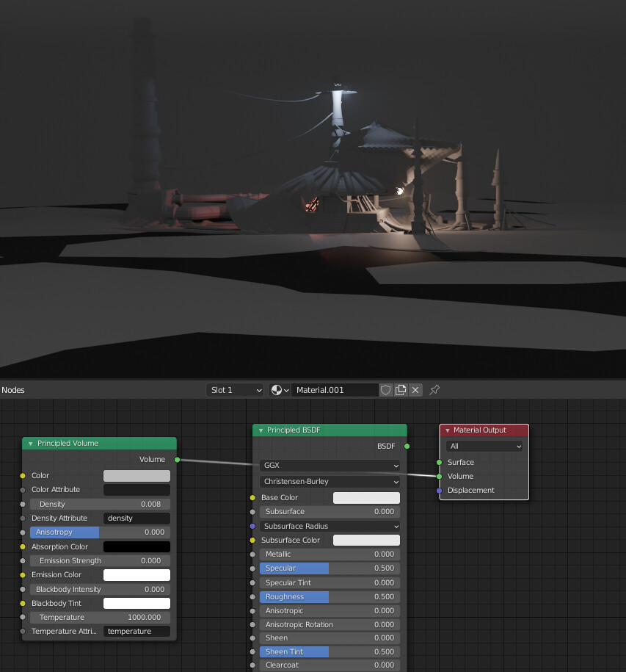The image size is (626, 672).
Task: Click the Temperature Attribute field reading temperature
Action: 137,632
